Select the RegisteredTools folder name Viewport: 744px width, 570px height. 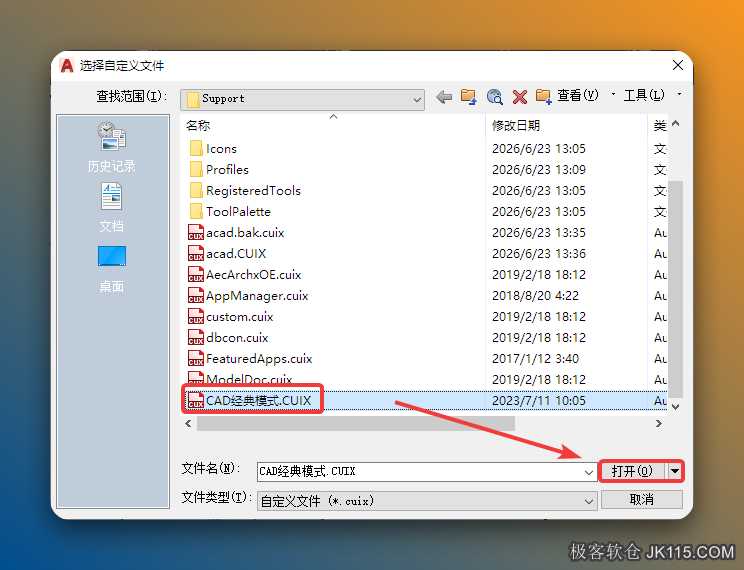pyautogui.click(x=253, y=190)
